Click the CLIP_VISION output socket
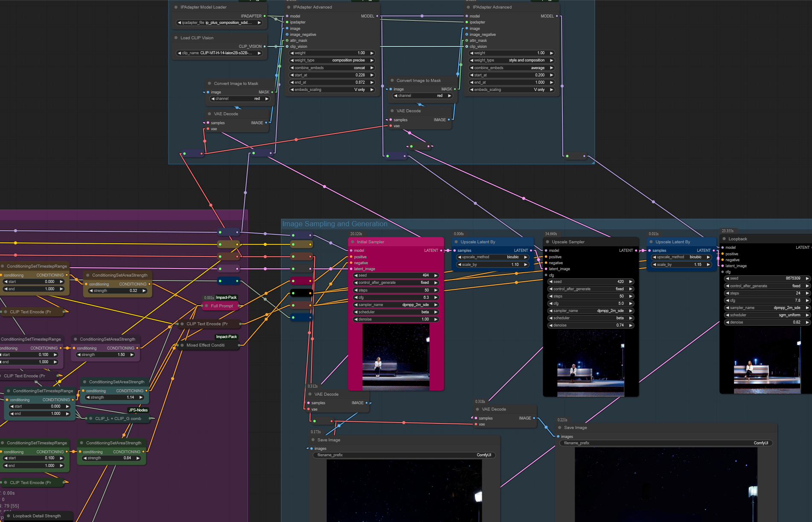This screenshot has width=812, height=522. pos(265,47)
